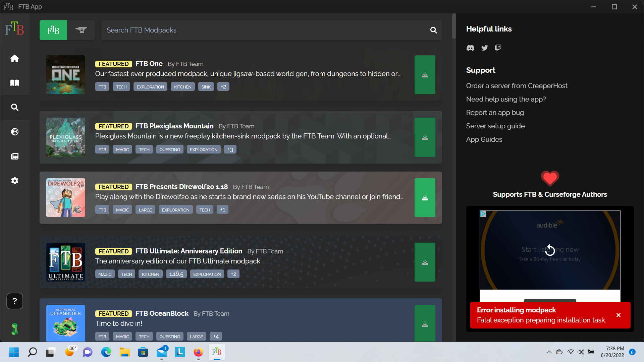Click the 1.16.5 tag on FTB Ultimate

tap(176, 274)
